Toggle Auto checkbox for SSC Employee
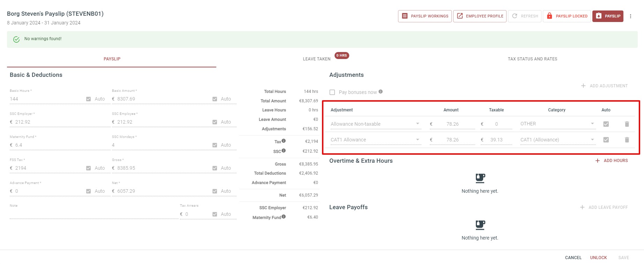644x264 pixels. [215, 122]
